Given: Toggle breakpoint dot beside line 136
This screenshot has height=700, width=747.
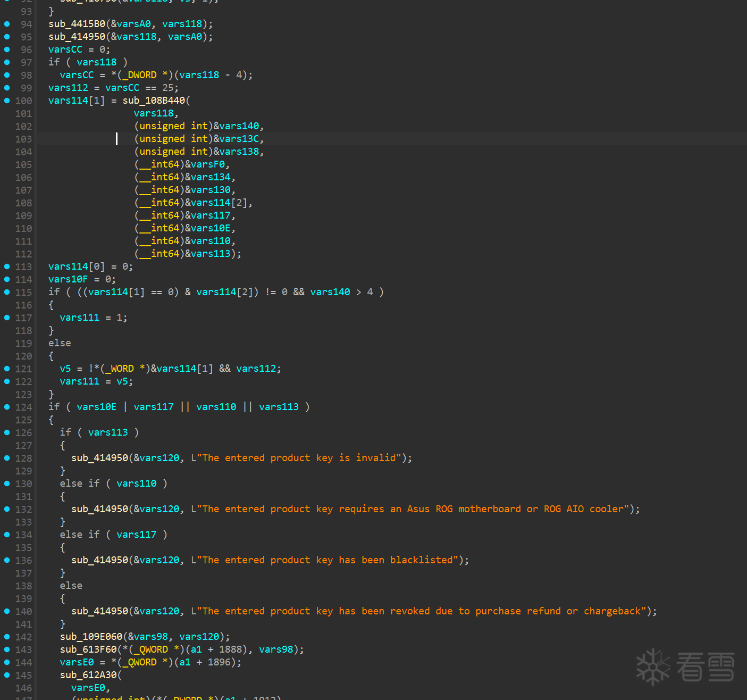Looking at the screenshot, I should [7, 560].
